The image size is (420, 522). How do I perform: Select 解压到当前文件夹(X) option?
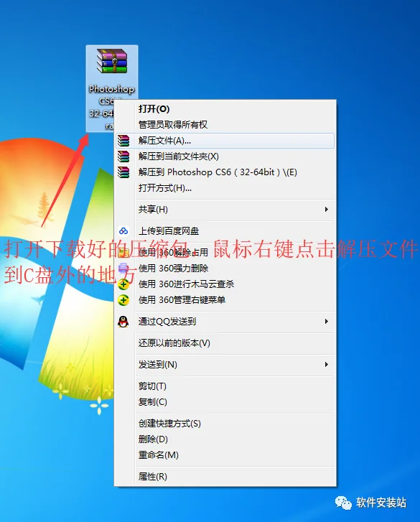[225, 157]
